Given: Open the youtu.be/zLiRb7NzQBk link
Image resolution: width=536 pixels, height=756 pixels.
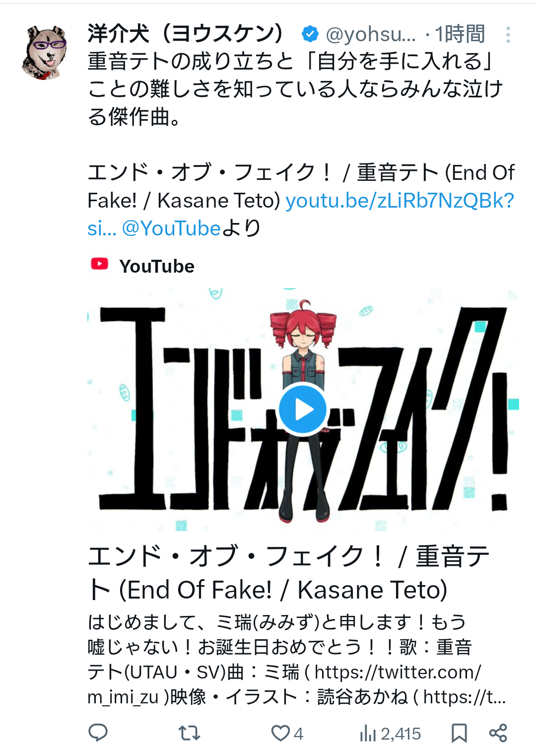Looking at the screenshot, I should coord(400,201).
